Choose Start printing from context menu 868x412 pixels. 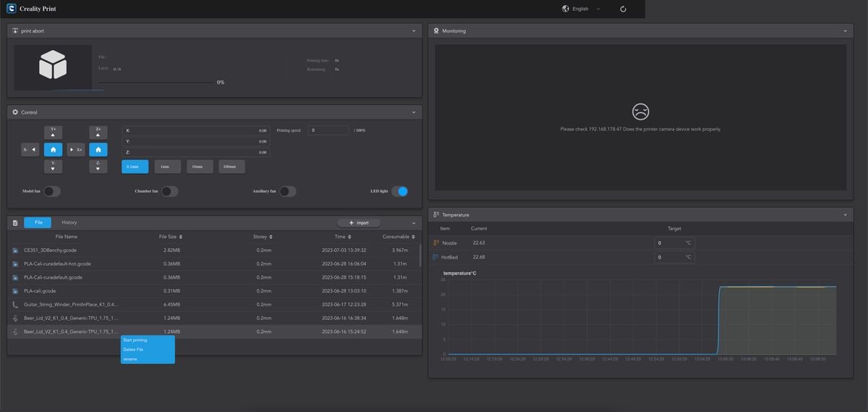[148, 340]
